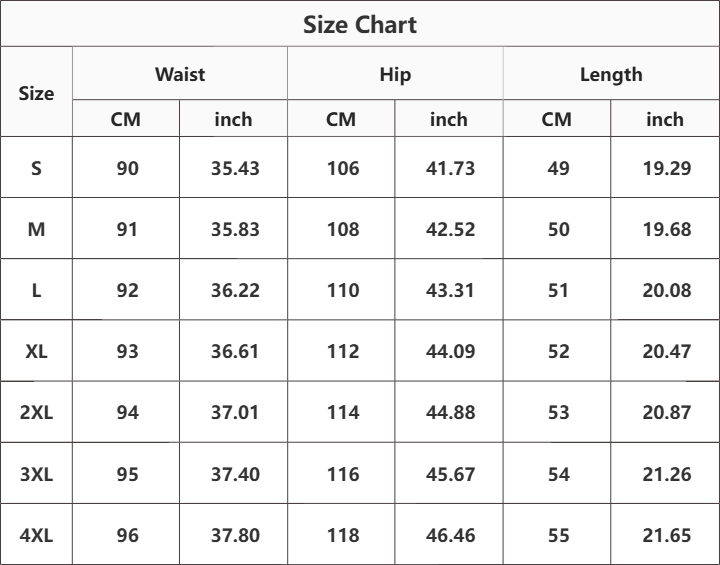The image size is (720, 565).
Task: Select waist value 35.43 inch cell
Action: (235, 168)
